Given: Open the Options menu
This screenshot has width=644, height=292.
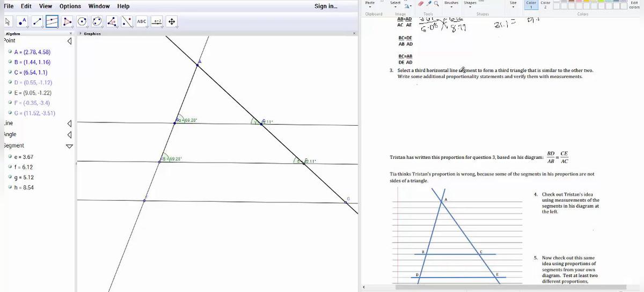Looking at the screenshot, I should click(x=70, y=6).
